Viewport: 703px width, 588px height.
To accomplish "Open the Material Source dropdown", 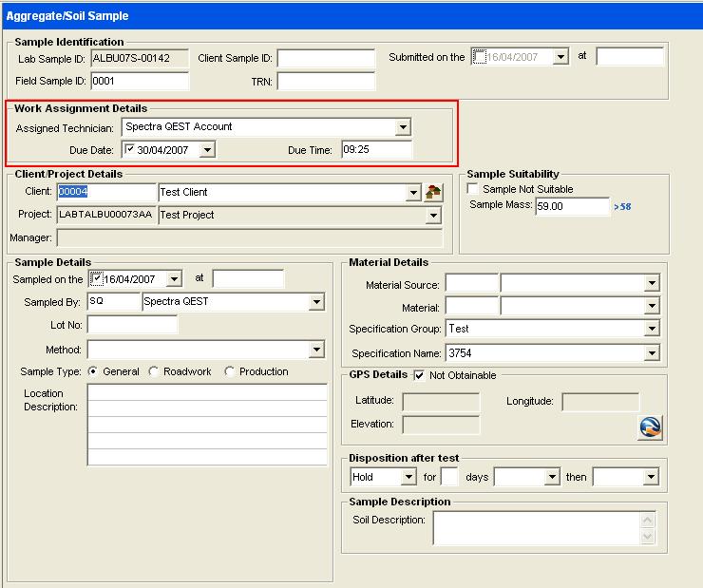I will coord(651,284).
